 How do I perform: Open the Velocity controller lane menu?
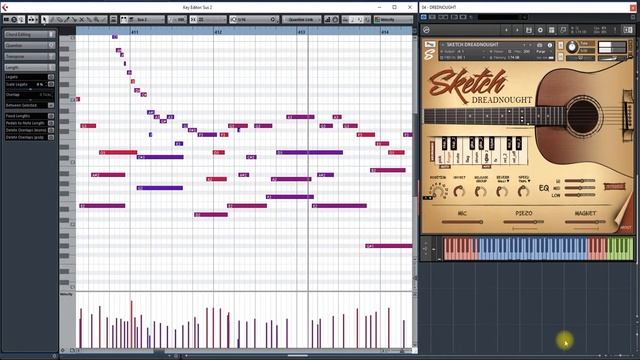click(x=67, y=294)
